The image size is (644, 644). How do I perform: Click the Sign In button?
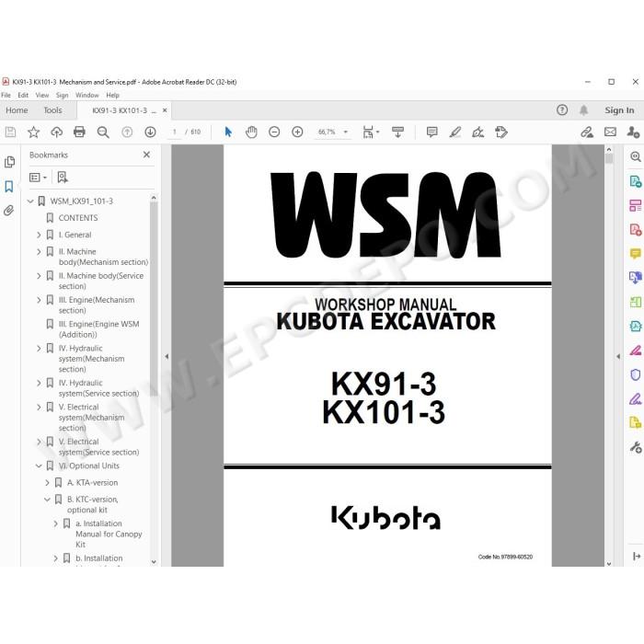tap(619, 110)
